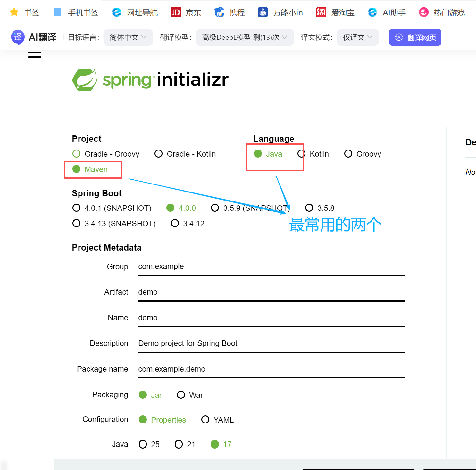This screenshot has height=470, width=476.
Task: Expand the 翻译模型 高级DeepL模型 dropdown
Action: [245, 37]
